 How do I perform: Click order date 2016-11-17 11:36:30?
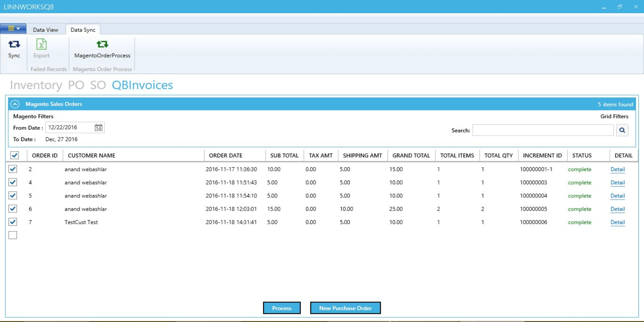(x=231, y=169)
